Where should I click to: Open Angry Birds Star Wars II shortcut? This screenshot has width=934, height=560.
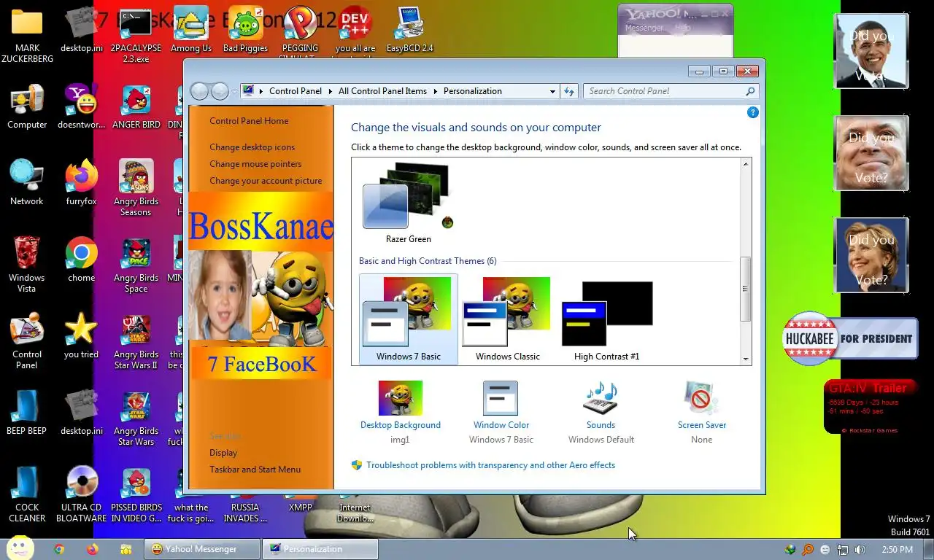click(x=136, y=342)
